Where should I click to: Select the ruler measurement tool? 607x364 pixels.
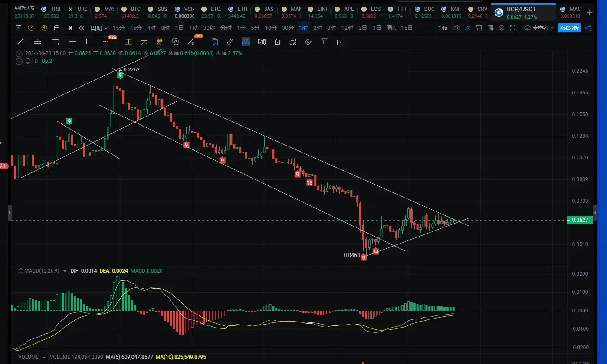[x=230, y=42]
